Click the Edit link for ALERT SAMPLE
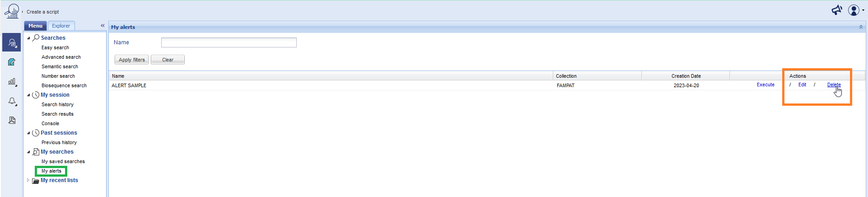 pyautogui.click(x=802, y=85)
